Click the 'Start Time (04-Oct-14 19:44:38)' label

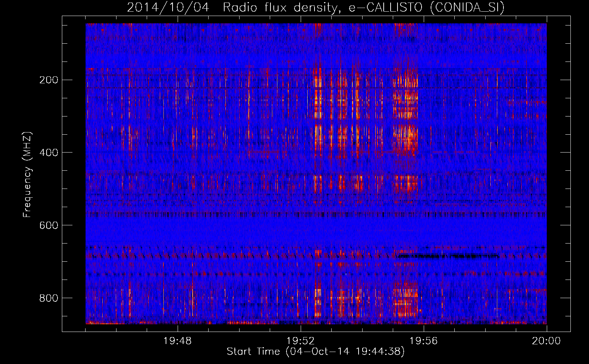[x=316, y=352]
